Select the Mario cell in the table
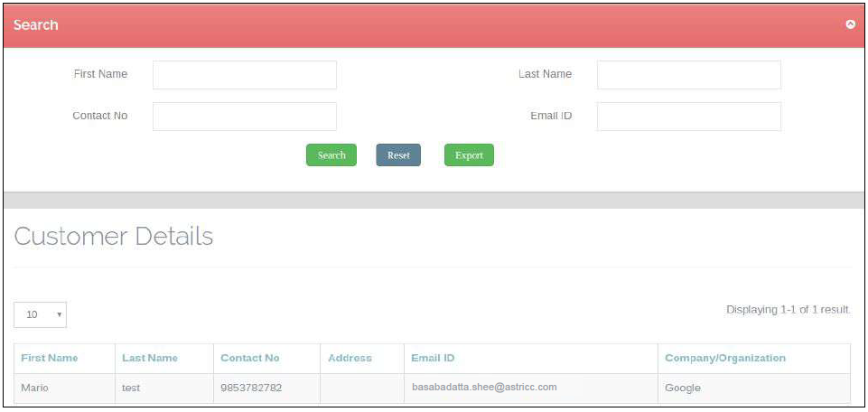The image size is (868, 412). click(35, 388)
